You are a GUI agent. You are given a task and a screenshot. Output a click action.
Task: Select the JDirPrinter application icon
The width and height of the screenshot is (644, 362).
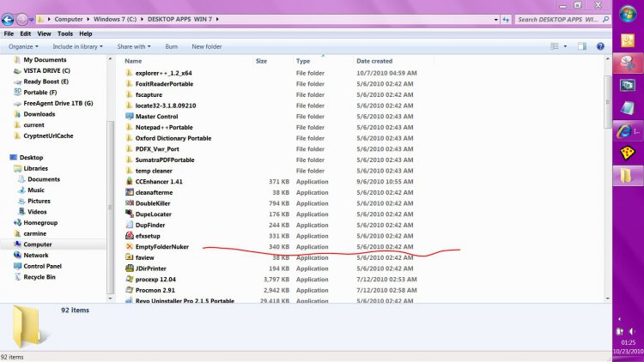pyautogui.click(x=130, y=268)
